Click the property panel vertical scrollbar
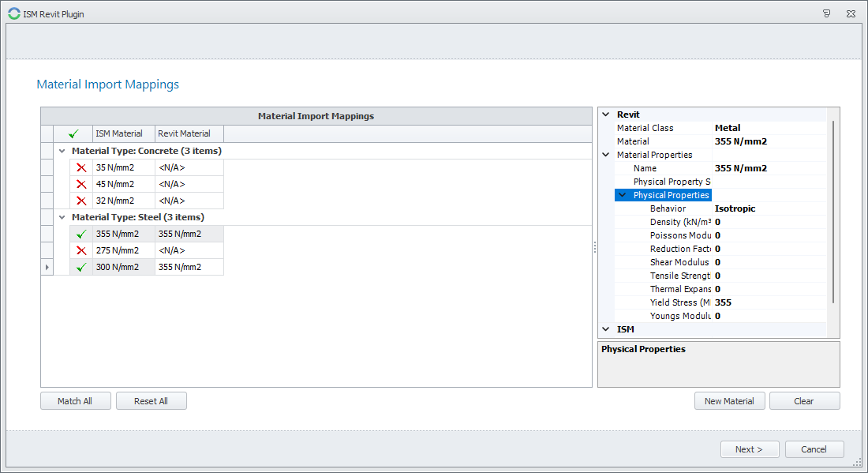 [x=833, y=213]
